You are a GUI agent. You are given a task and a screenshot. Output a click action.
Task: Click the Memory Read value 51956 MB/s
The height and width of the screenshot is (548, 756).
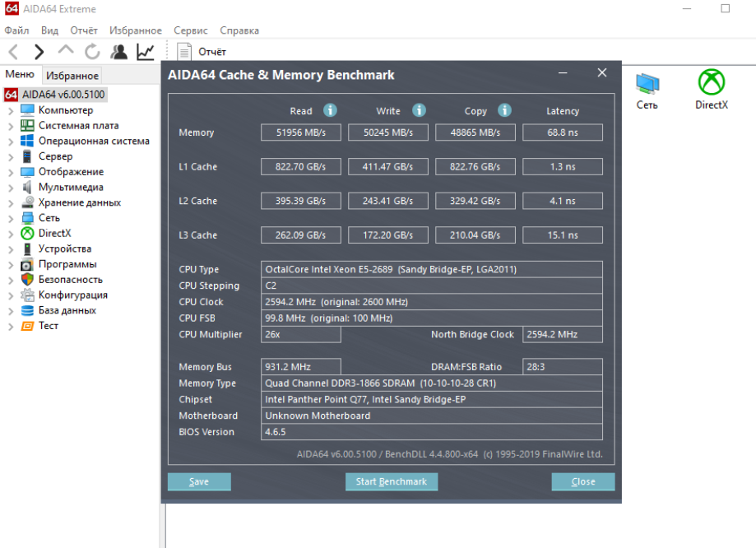[x=301, y=132]
